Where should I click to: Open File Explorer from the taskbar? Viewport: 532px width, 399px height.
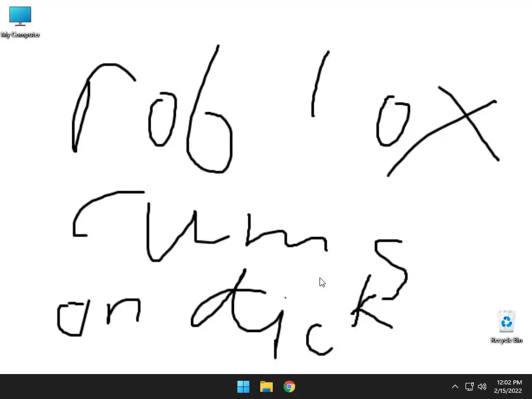click(x=267, y=387)
